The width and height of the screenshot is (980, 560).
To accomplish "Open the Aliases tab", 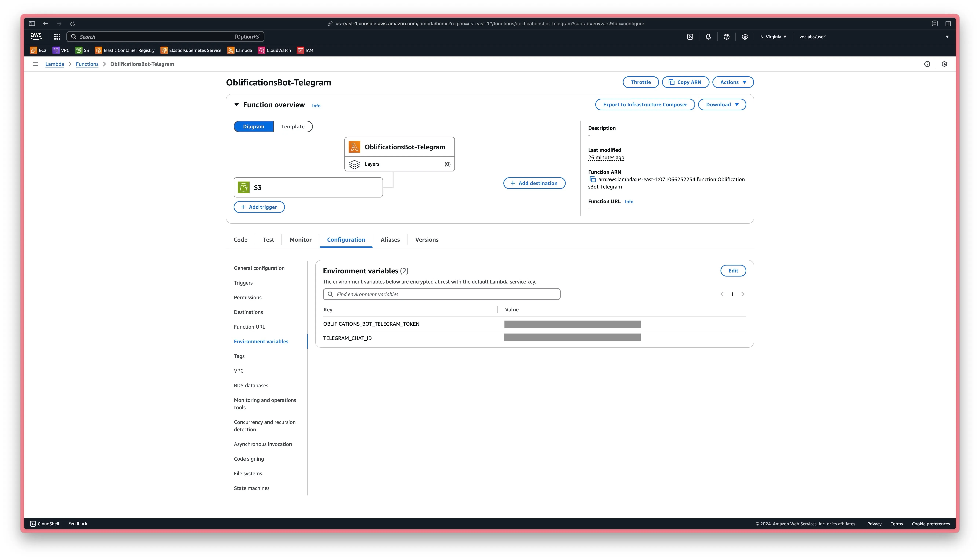I will pos(390,240).
